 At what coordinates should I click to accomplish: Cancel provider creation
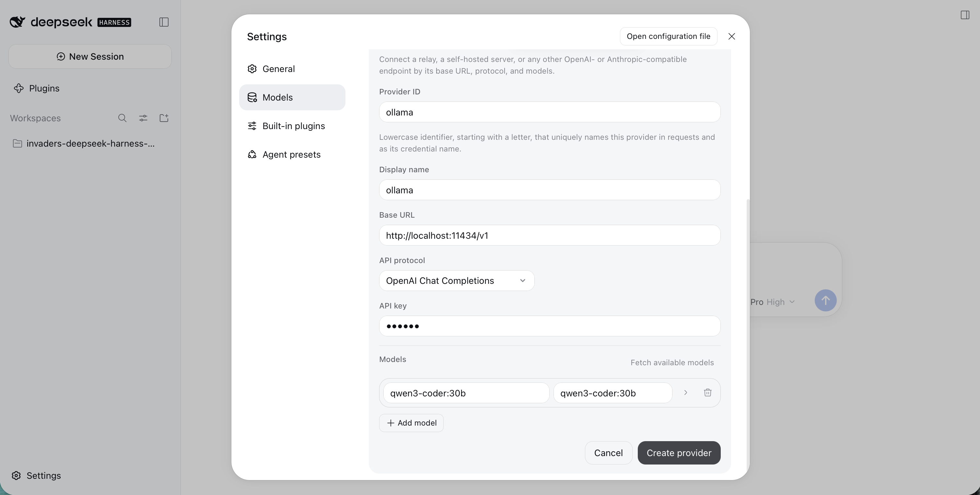(608, 453)
